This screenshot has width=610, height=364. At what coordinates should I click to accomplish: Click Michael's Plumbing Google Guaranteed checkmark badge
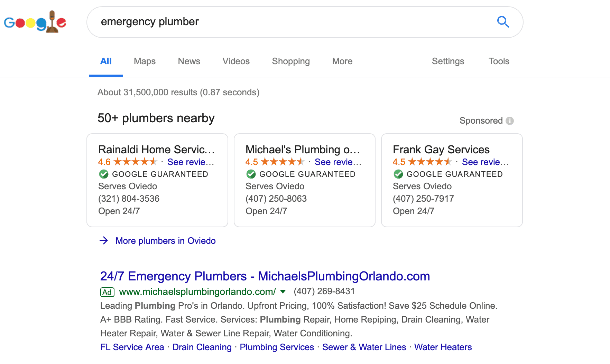(x=251, y=174)
